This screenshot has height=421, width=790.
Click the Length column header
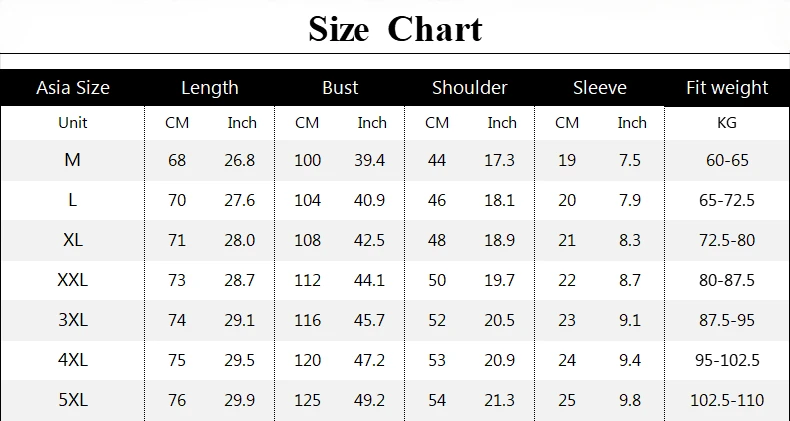click(x=210, y=88)
